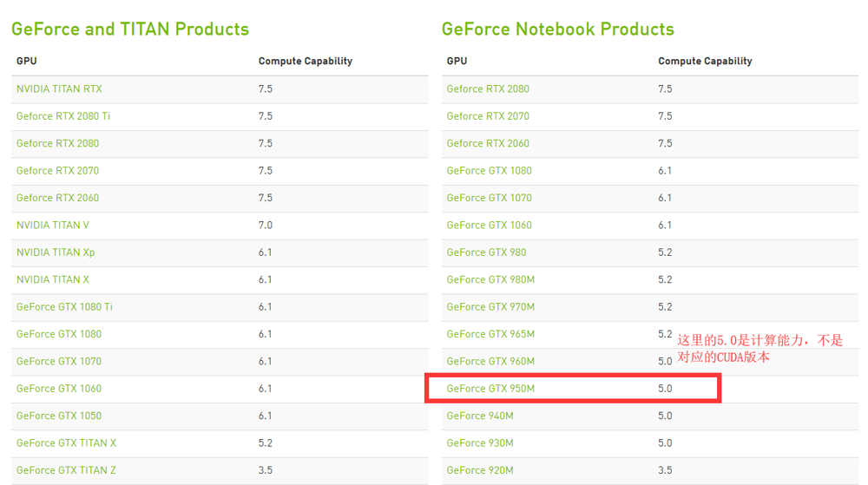Click the 'GeForce Notebook Products' heading
Image resolution: width=868 pixels, height=485 pixels.
coord(558,29)
